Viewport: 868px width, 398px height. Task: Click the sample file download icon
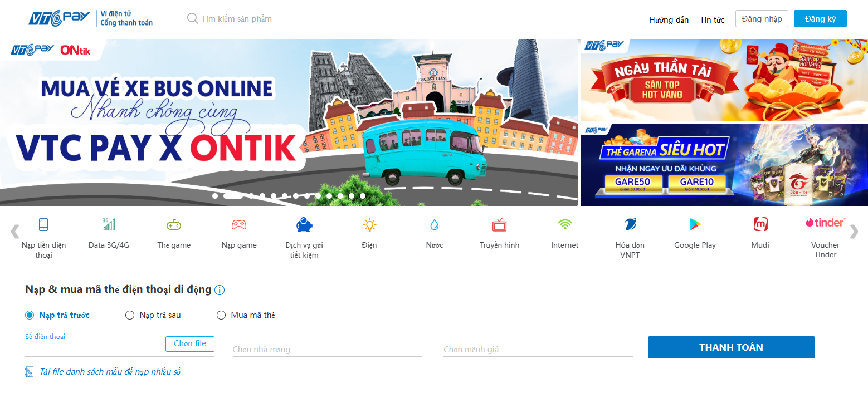pos(30,372)
